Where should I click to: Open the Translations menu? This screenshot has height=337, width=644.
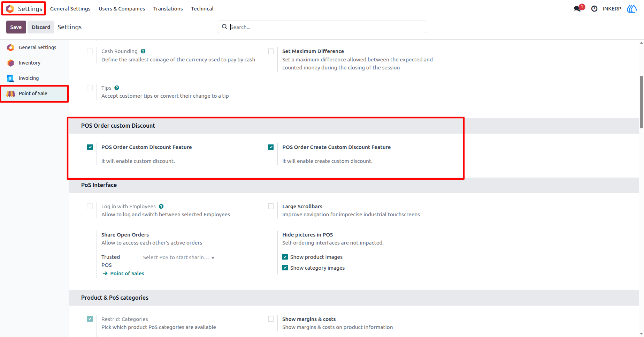[x=168, y=9]
